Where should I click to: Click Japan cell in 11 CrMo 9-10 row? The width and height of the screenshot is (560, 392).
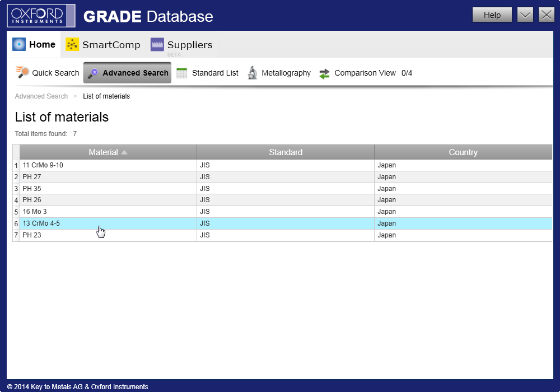click(463, 165)
